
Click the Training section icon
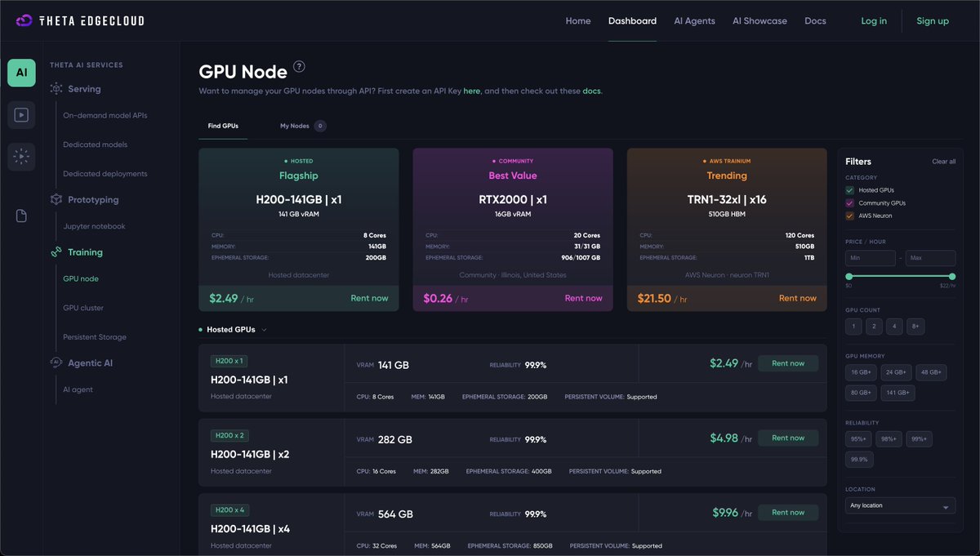click(x=56, y=252)
